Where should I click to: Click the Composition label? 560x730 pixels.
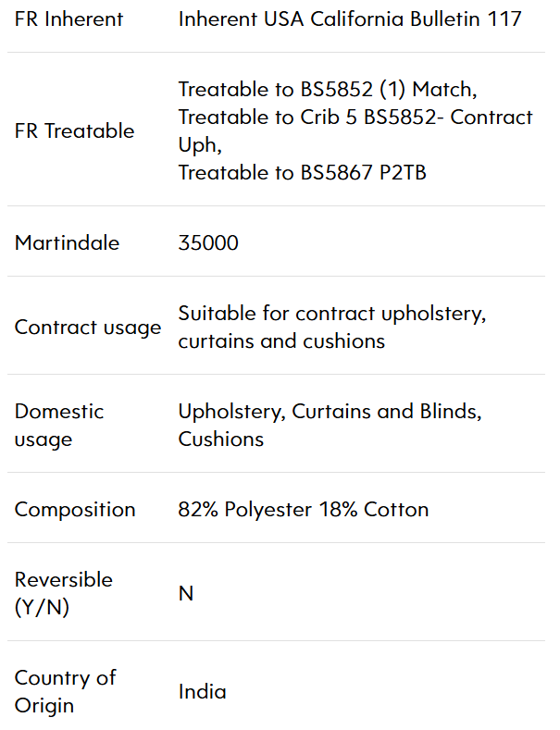coord(75,510)
